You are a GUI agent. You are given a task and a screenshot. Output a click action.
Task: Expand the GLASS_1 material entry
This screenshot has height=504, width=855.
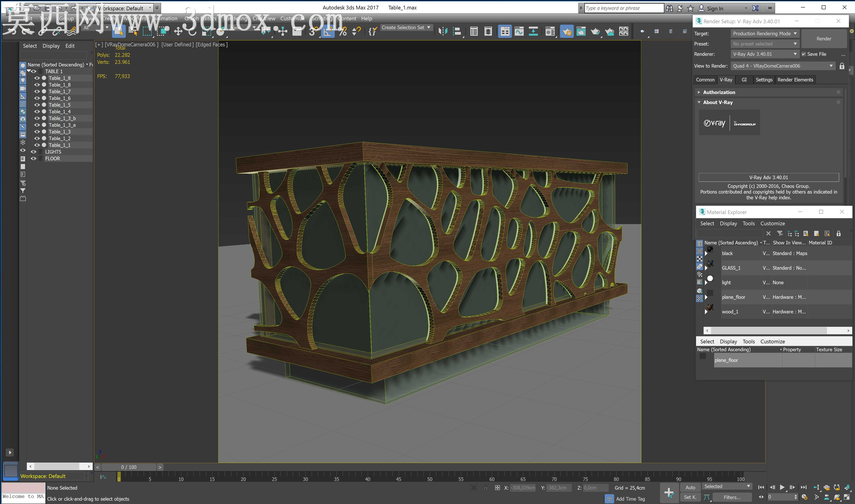tap(706, 268)
